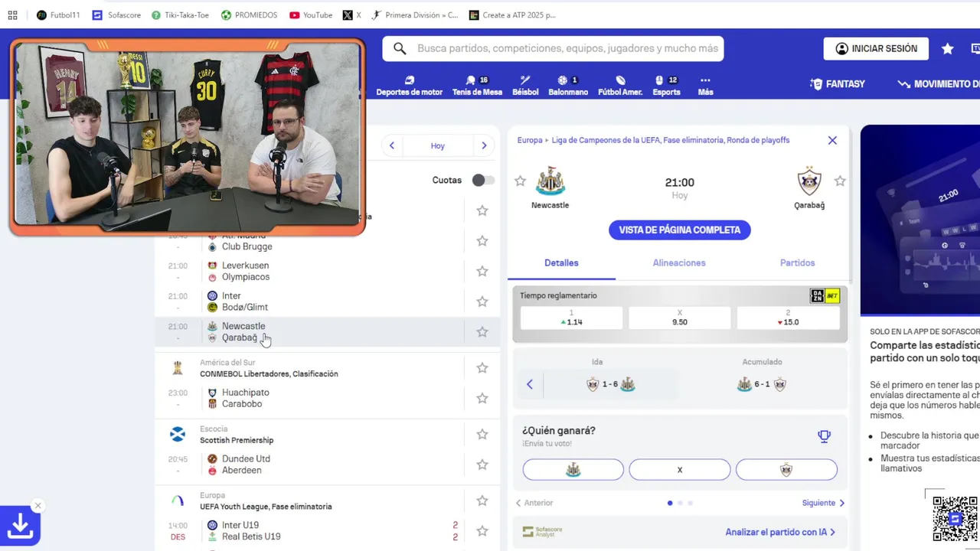Open UEFA Youth League, Fase eliminatoria

[266, 507]
